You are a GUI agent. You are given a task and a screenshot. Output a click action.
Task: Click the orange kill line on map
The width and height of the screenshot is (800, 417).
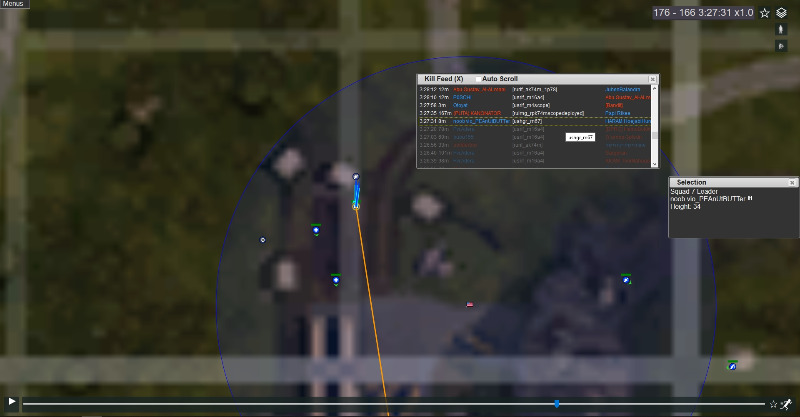click(371, 310)
